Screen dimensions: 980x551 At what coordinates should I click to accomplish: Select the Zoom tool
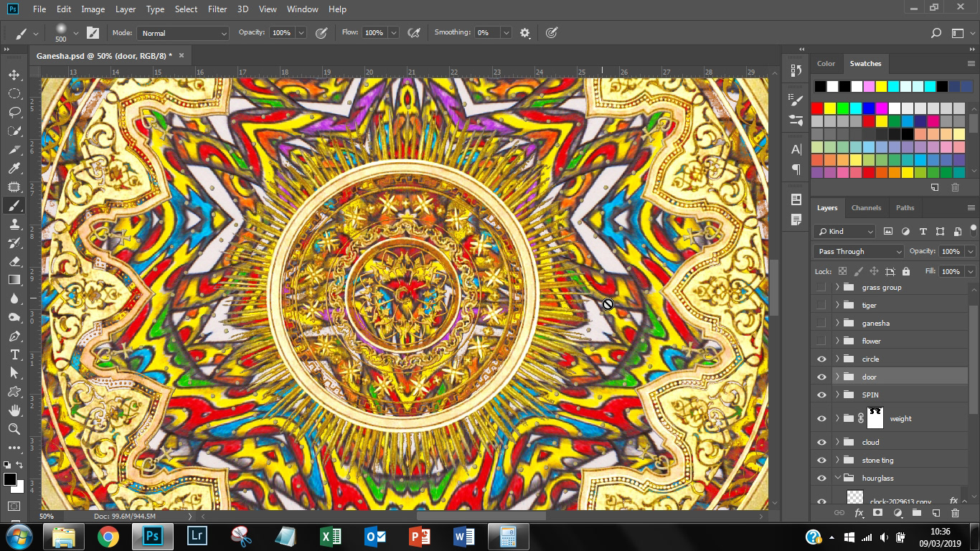(14, 429)
